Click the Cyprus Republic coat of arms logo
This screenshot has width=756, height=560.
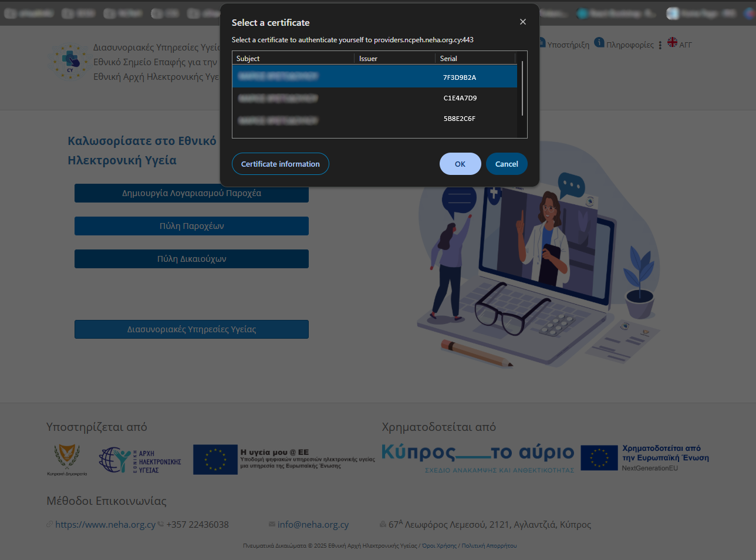tap(67, 458)
